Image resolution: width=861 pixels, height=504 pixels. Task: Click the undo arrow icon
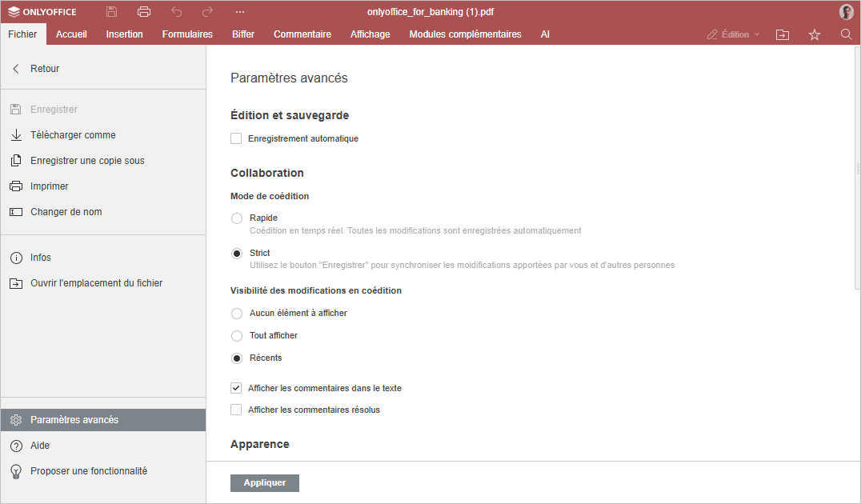click(176, 12)
